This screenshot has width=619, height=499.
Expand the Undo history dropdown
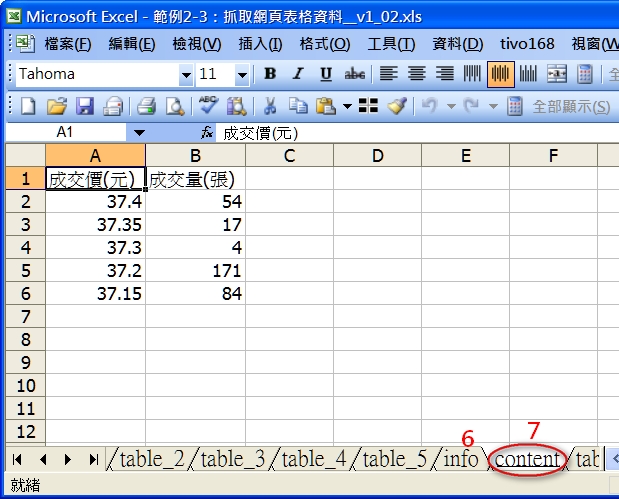pyautogui.click(x=451, y=106)
